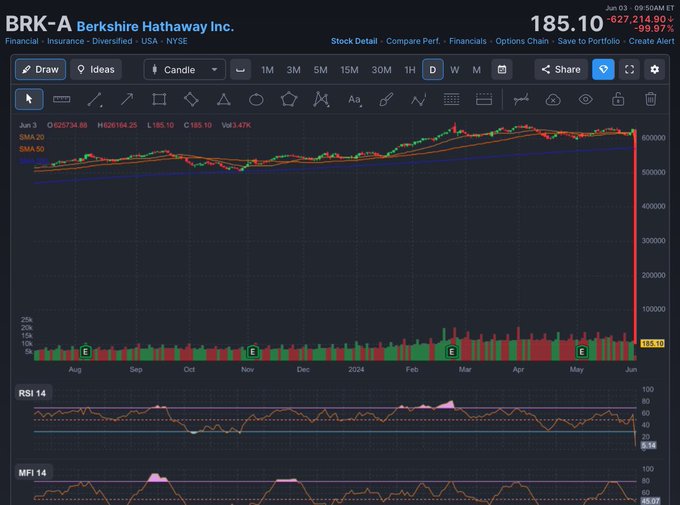The height and width of the screenshot is (505, 680).
Task: Open the calendar date range picker
Action: (x=502, y=69)
